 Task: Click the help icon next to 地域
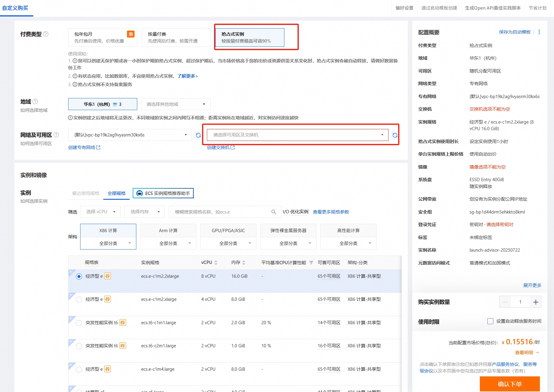(35, 102)
